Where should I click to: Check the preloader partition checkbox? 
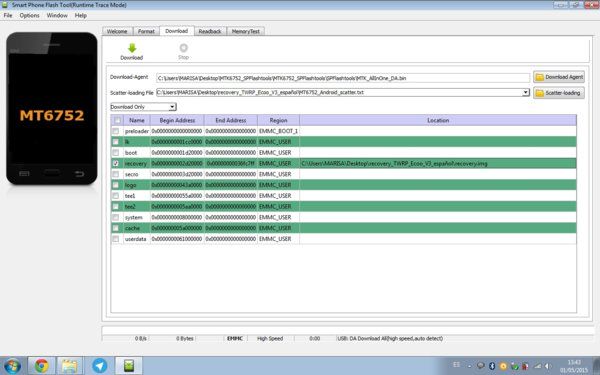[116, 131]
